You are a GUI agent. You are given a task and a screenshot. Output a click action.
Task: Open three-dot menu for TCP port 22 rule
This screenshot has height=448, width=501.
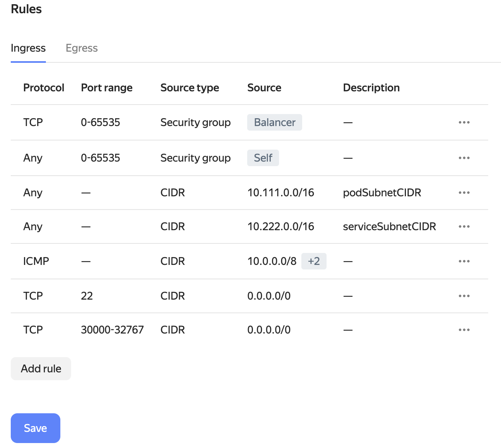[x=464, y=296]
